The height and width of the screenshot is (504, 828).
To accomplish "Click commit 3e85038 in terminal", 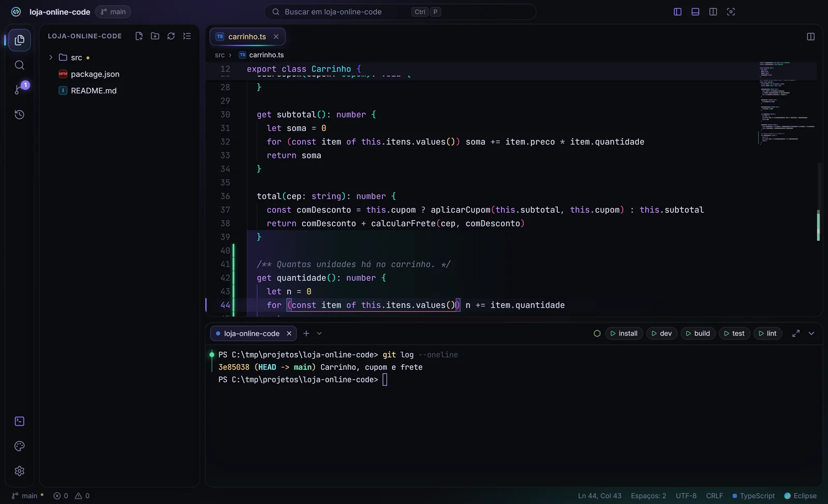I will click(x=234, y=367).
